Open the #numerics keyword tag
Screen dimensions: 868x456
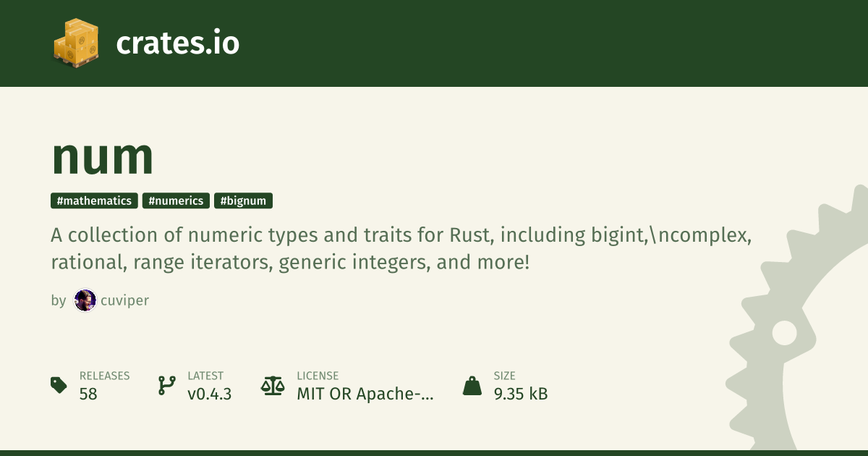[x=176, y=201]
